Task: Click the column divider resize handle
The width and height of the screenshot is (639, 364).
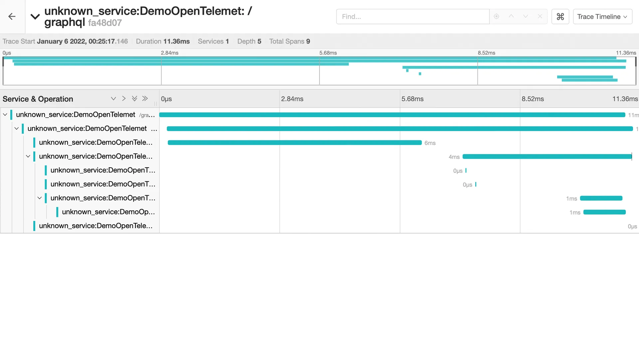Action: click(155, 103)
